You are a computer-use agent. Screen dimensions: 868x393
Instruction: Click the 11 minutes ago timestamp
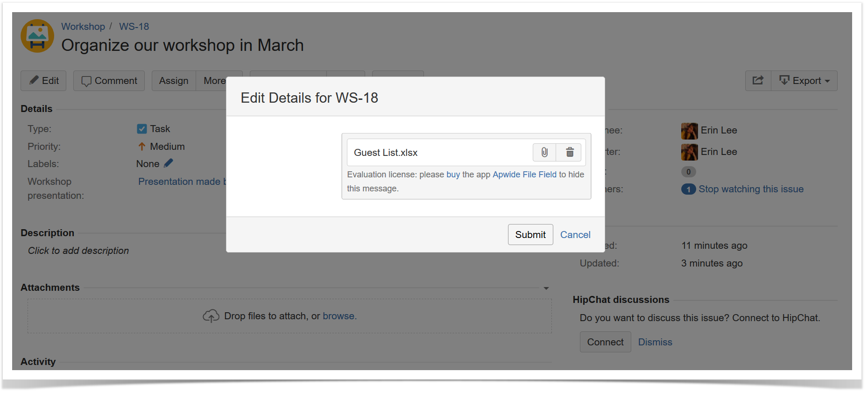(x=714, y=246)
